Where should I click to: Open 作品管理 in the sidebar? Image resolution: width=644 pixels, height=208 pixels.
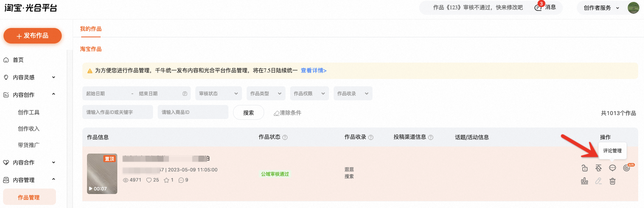point(30,197)
